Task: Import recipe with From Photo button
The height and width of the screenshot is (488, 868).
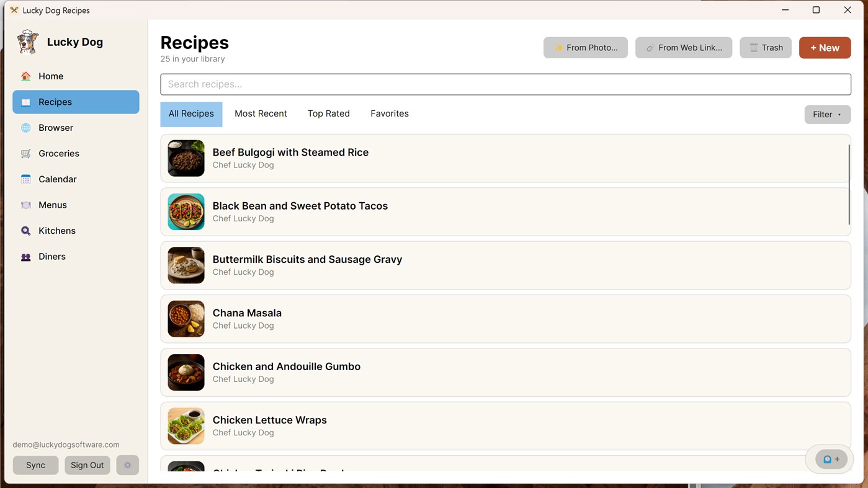Action: coord(586,48)
